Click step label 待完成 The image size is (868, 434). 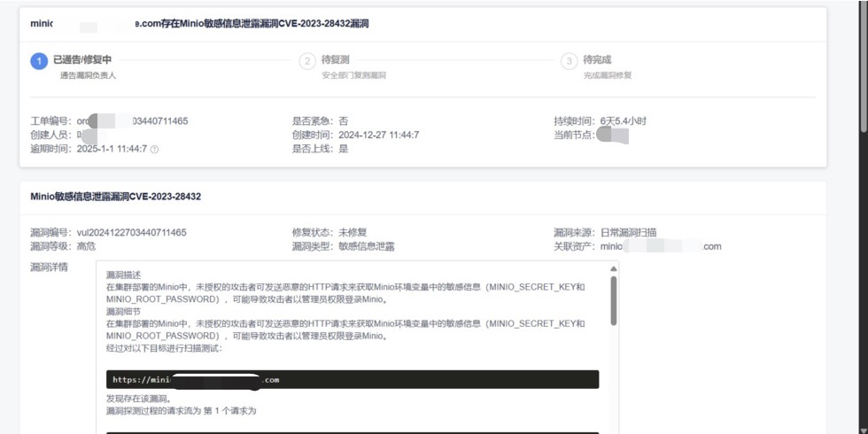597,60
